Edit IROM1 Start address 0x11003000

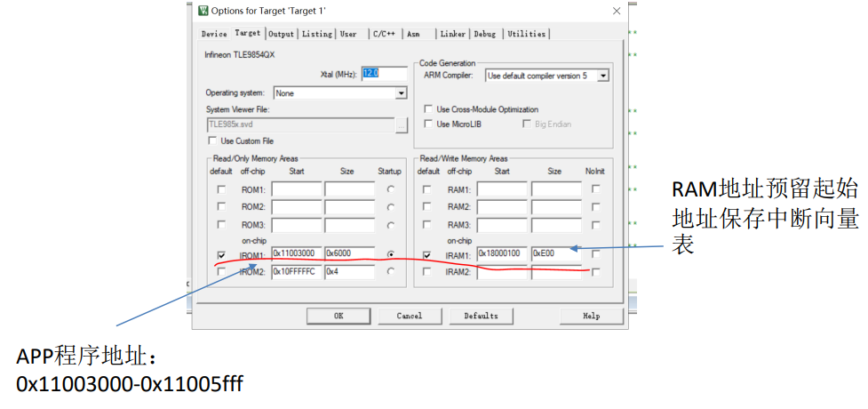(297, 253)
